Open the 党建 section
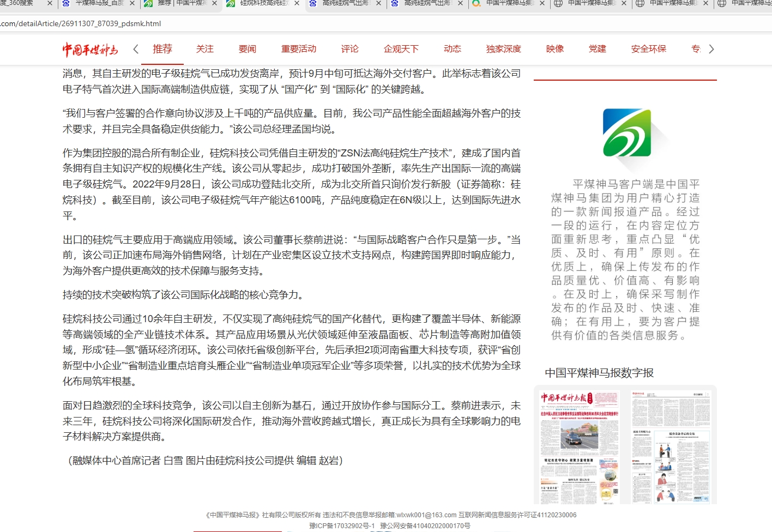Screen dimensions: 772x532 pos(598,49)
